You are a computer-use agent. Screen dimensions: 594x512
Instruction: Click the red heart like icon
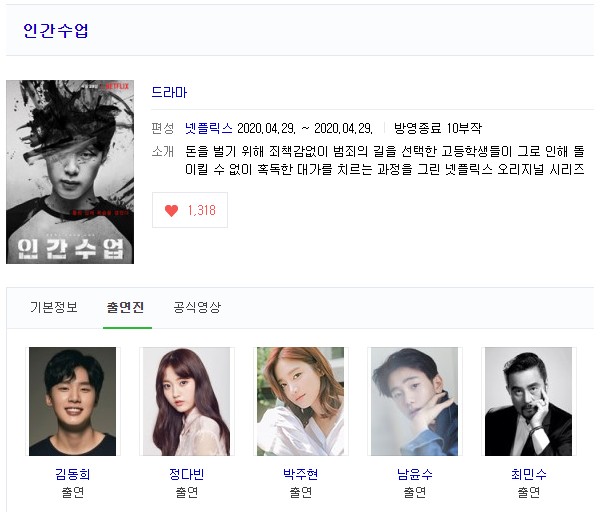pyautogui.click(x=171, y=210)
